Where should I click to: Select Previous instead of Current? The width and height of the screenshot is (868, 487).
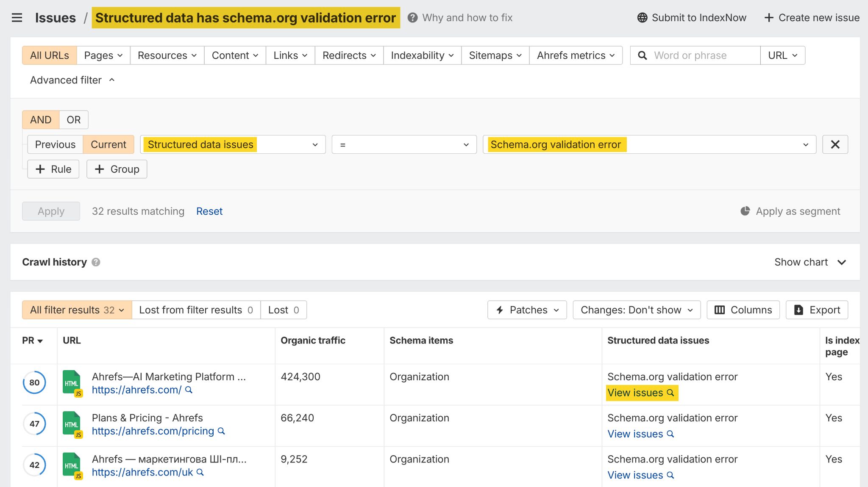[x=55, y=144]
